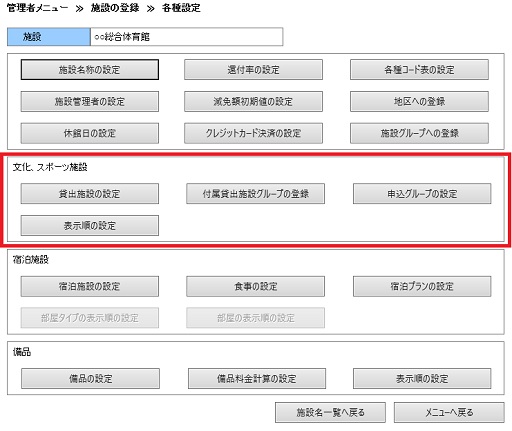Click the 施設 name field ○○総合体育館
The height and width of the screenshot is (431, 512).
pyautogui.click(x=187, y=37)
